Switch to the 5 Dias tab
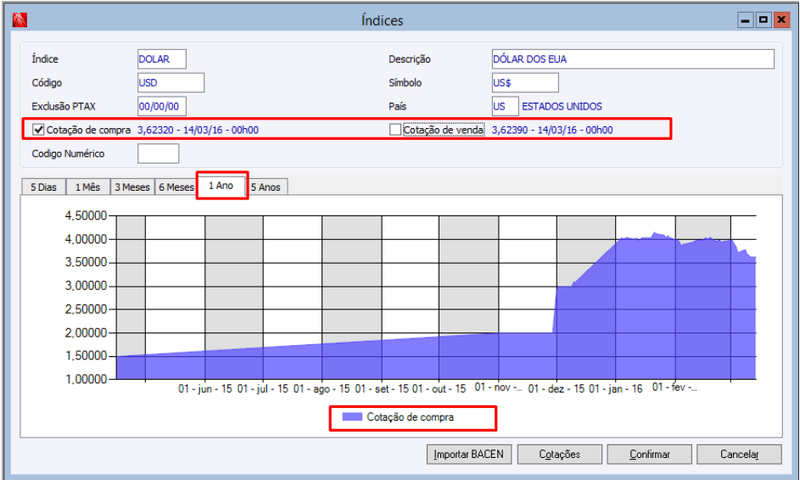The image size is (800, 480). pos(43,187)
